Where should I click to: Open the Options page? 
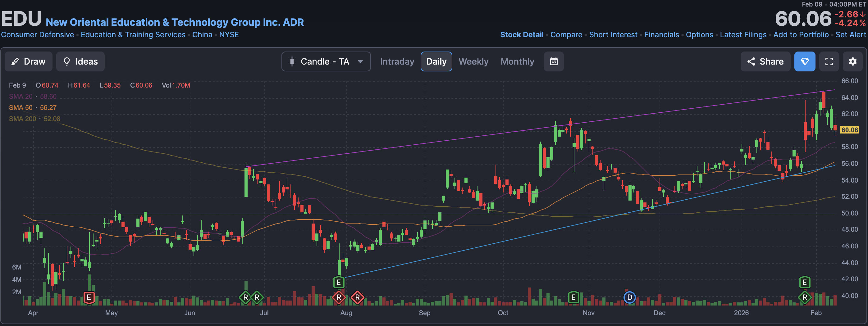tap(699, 35)
